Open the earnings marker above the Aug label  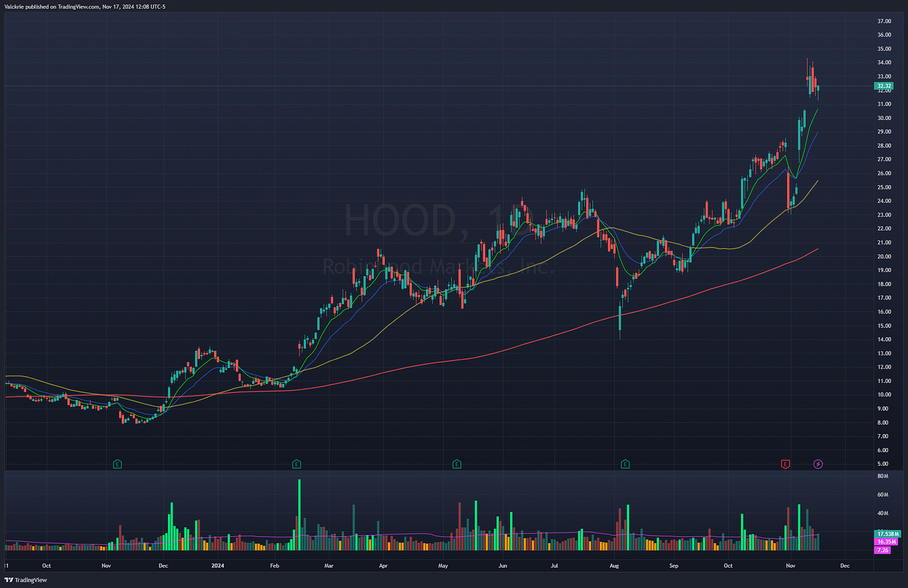pyautogui.click(x=625, y=464)
